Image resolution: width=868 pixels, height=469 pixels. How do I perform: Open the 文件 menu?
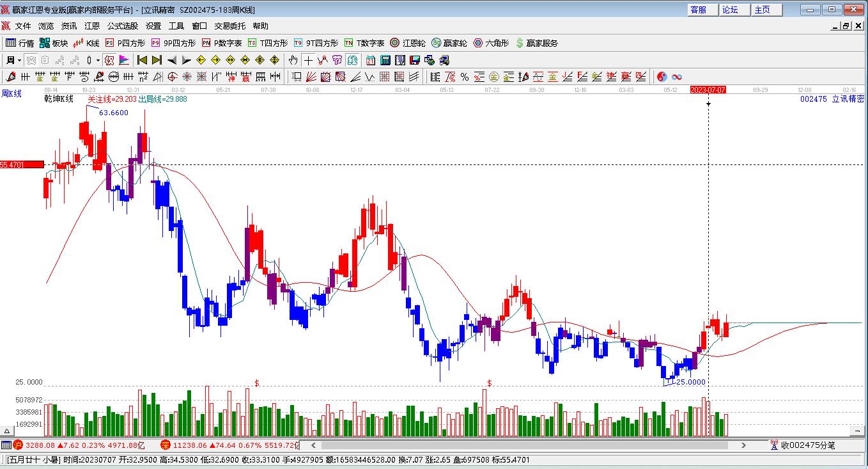click(23, 26)
